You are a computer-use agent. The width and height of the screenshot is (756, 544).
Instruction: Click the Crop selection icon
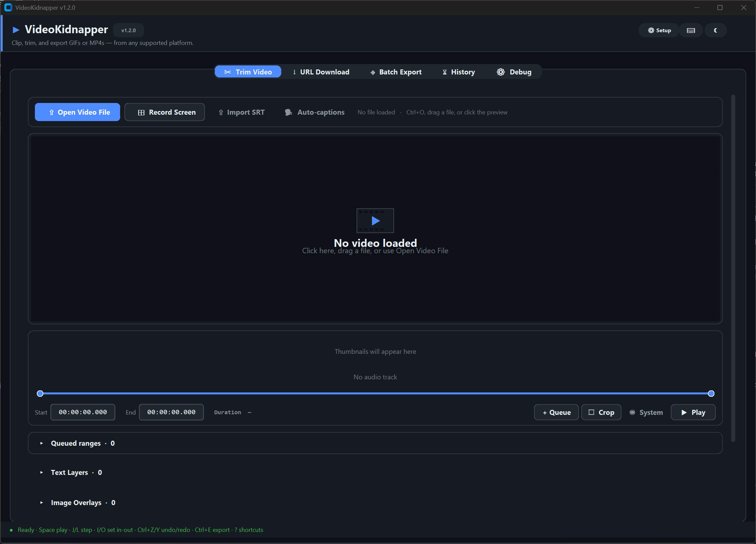[x=591, y=412]
